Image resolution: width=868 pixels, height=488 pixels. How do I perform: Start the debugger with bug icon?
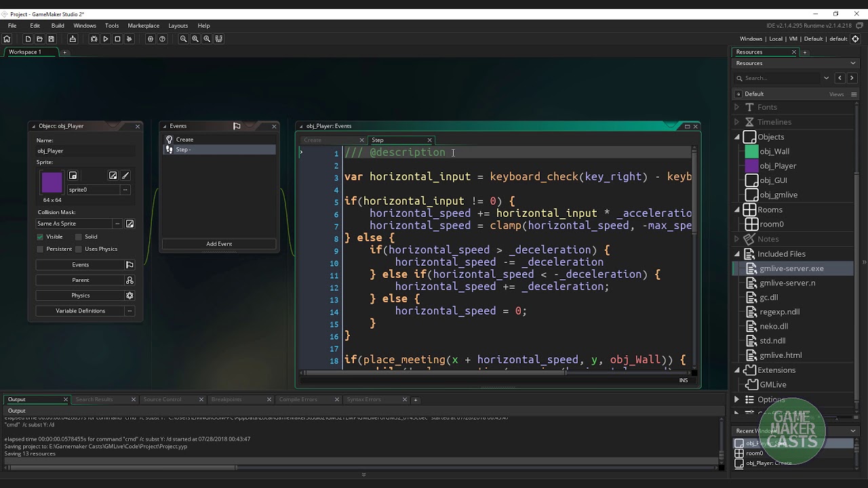[x=94, y=39]
